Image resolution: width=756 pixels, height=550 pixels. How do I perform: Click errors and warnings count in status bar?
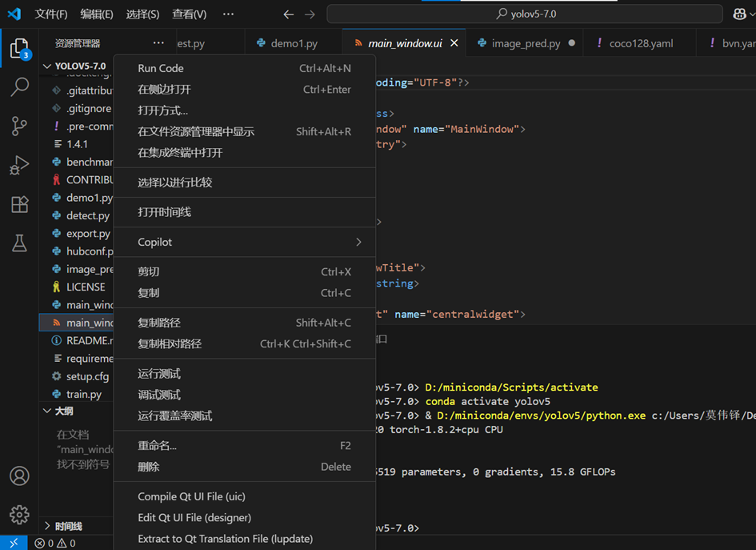pyautogui.click(x=55, y=544)
